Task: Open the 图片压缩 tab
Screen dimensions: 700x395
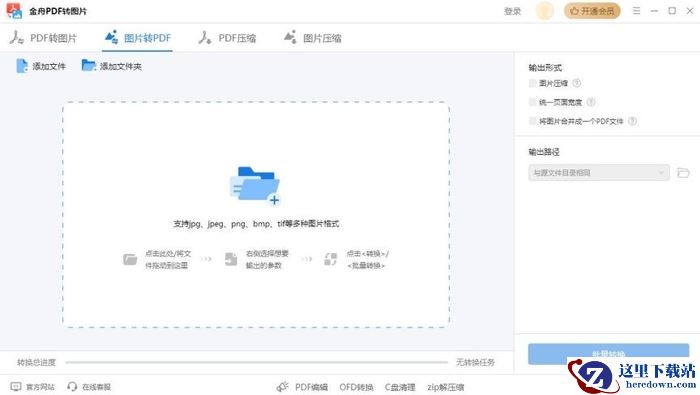Action: click(313, 38)
